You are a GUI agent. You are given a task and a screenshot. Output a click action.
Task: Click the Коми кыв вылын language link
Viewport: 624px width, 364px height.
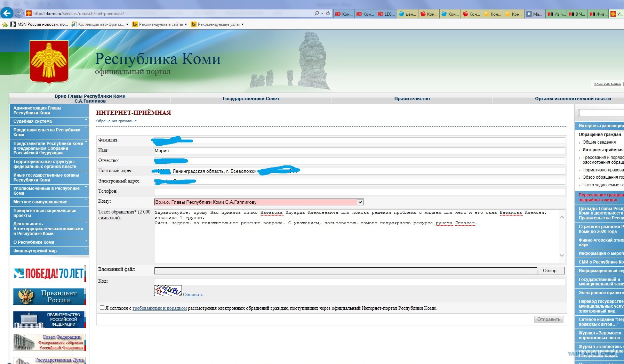[608, 84]
